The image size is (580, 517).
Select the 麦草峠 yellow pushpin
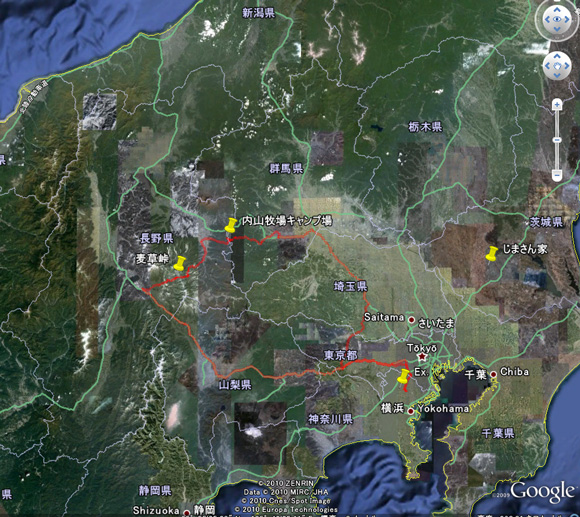(x=179, y=263)
